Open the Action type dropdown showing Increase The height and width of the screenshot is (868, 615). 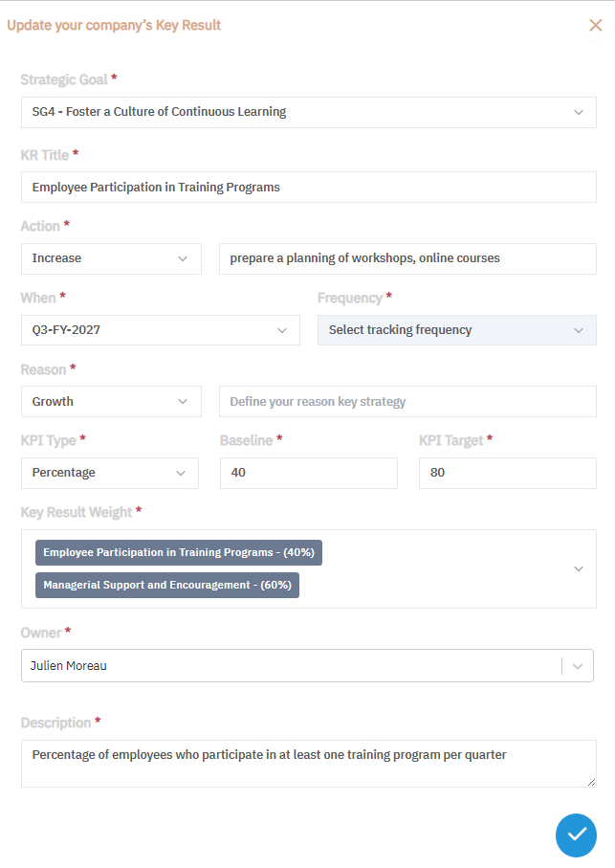(x=111, y=258)
